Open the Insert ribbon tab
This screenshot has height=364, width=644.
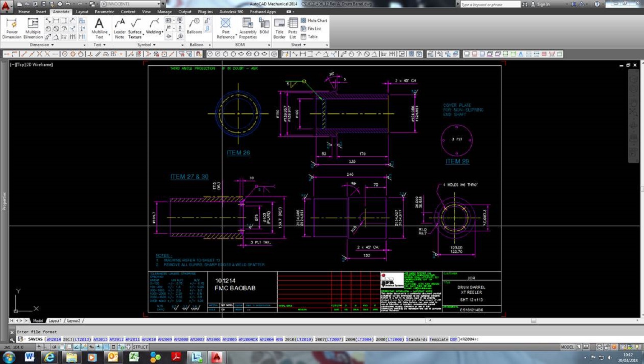coord(41,11)
